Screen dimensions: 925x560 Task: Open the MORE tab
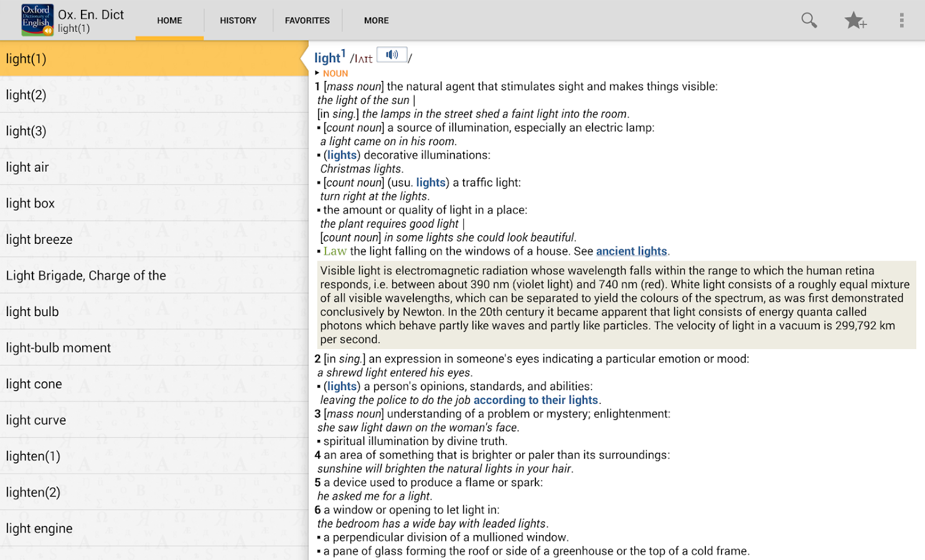pyautogui.click(x=376, y=21)
